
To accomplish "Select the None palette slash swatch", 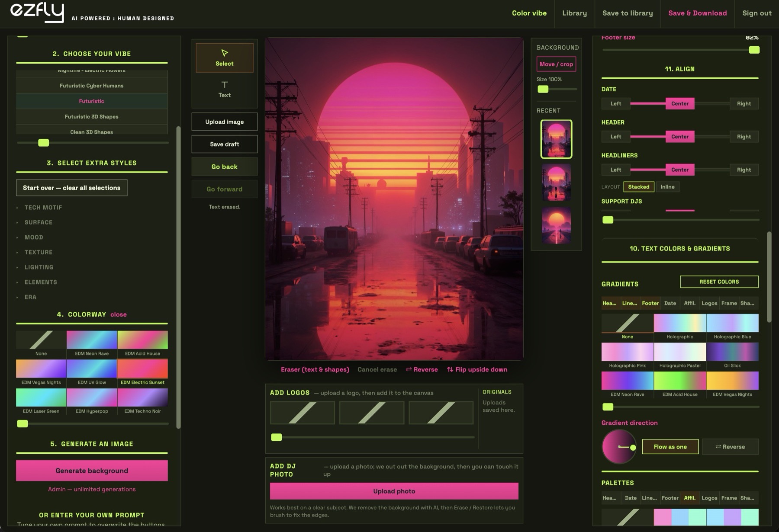I will pos(627,517).
